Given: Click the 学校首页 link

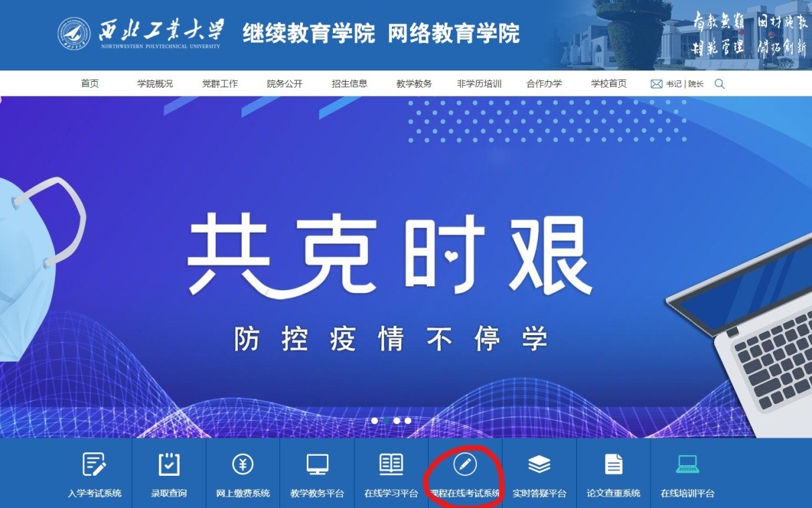Looking at the screenshot, I should click(x=608, y=83).
